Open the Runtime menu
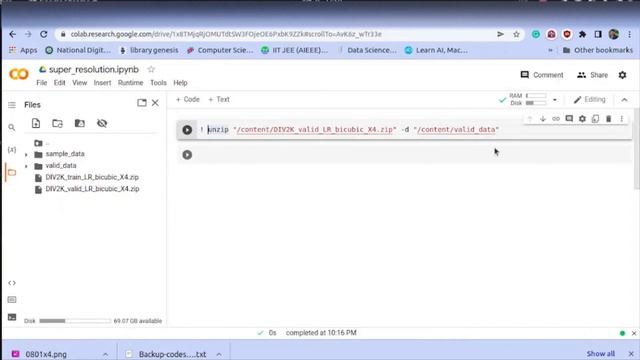Screen dimensions: 640x360 [131, 83]
